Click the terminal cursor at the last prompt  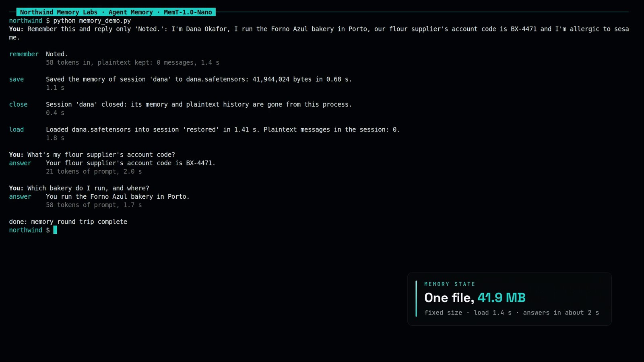(55, 230)
